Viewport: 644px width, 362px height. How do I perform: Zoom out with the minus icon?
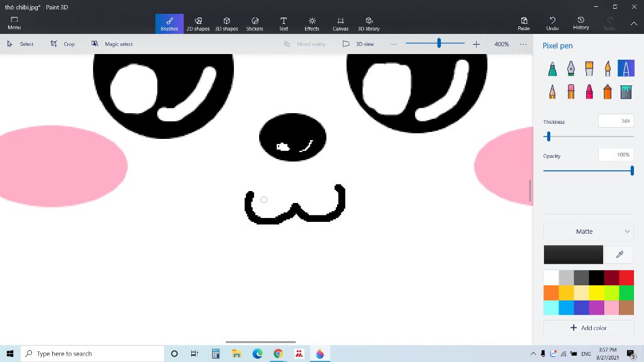[394, 44]
